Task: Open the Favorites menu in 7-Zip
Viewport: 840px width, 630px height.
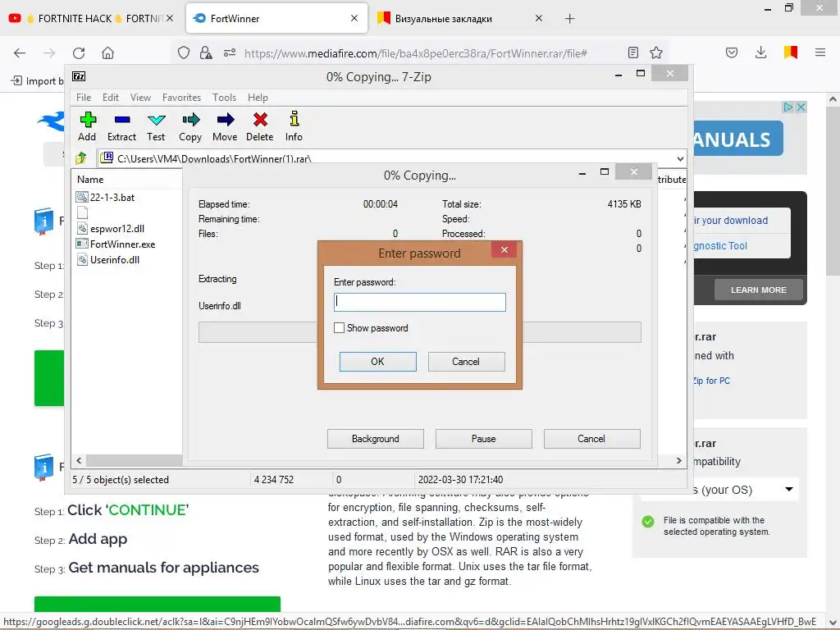Action: click(181, 98)
